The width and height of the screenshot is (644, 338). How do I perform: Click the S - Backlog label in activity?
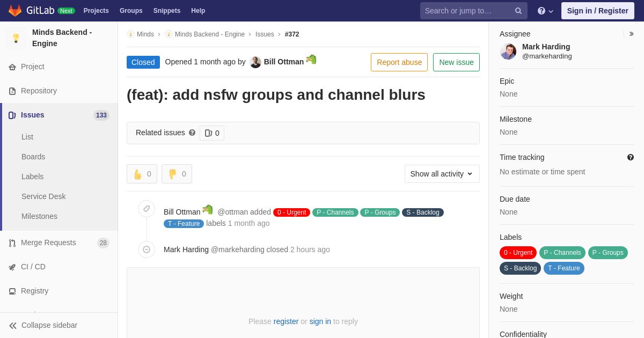coord(423,212)
